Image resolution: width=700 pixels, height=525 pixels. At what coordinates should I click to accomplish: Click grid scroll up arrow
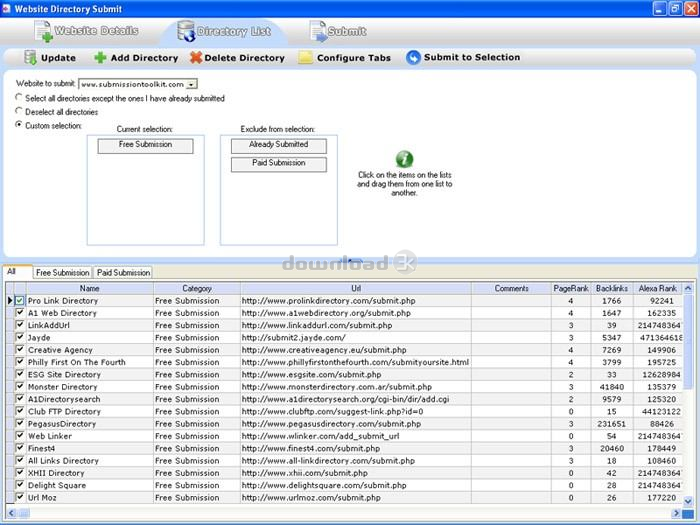pos(688,288)
